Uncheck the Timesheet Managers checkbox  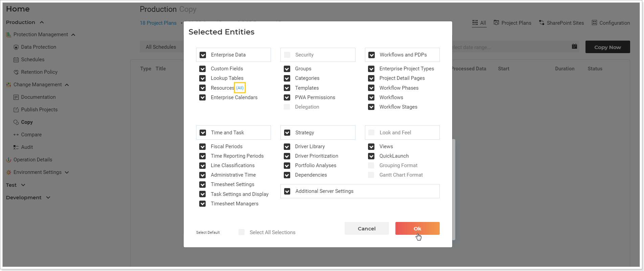point(202,204)
